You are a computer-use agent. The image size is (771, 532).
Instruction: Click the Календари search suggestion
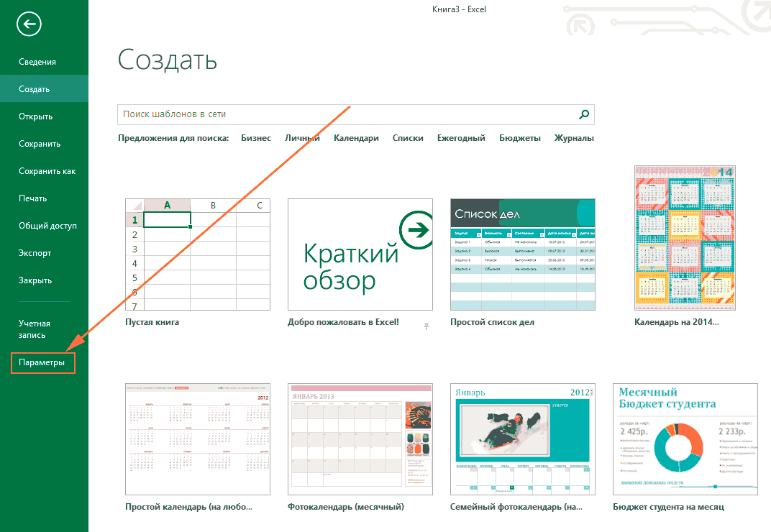[356, 138]
